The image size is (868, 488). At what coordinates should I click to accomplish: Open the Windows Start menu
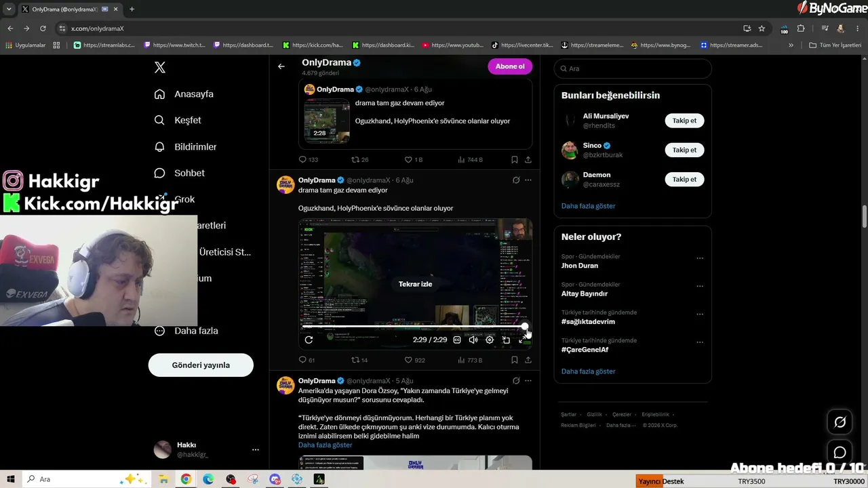point(11,479)
